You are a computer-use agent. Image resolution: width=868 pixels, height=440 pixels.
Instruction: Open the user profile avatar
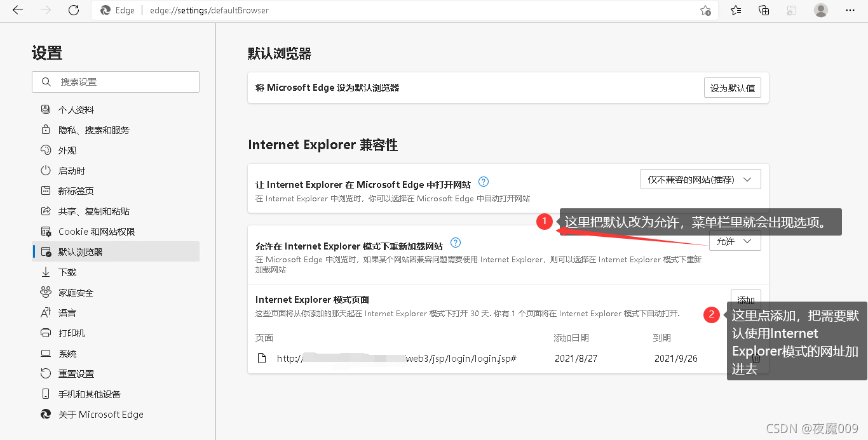point(821,10)
